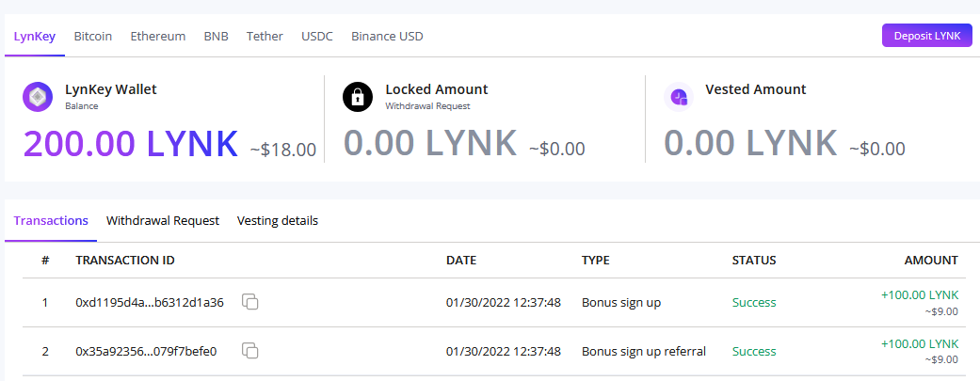
Task: Click the 200.00 LYNK wallet balance
Action: coord(131,143)
